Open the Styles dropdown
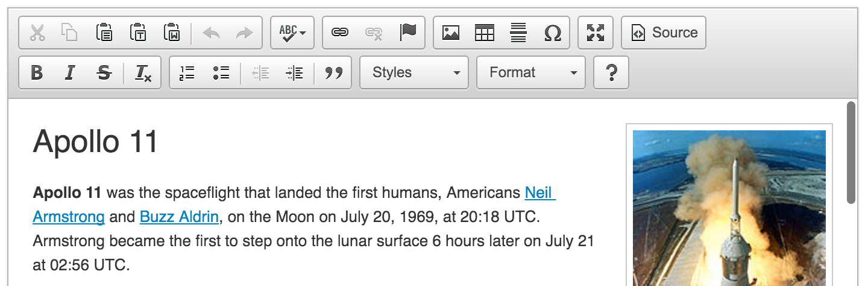Screen dimensions: 868x286 pyautogui.click(x=414, y=73)
